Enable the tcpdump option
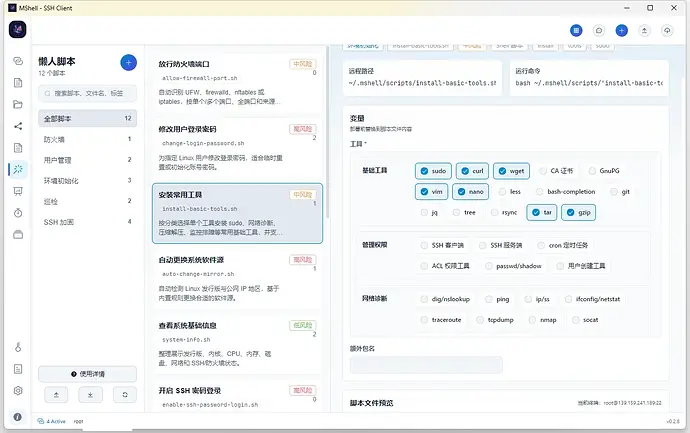The width and height of the screenshot is (690, 433). click(x=495, y=320)
